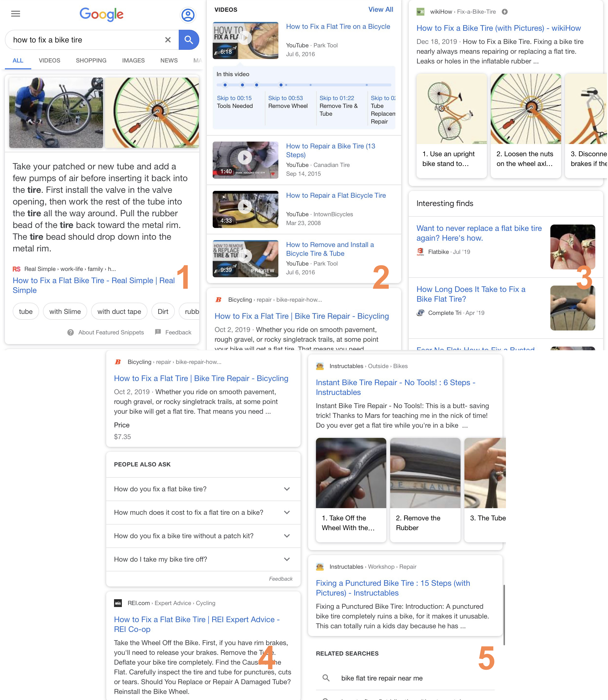Image resolution: width=608 pixels, height=700 pixels.
Task: Expand 'How do I take my bike tire off?'
Action: pos(287,559)
